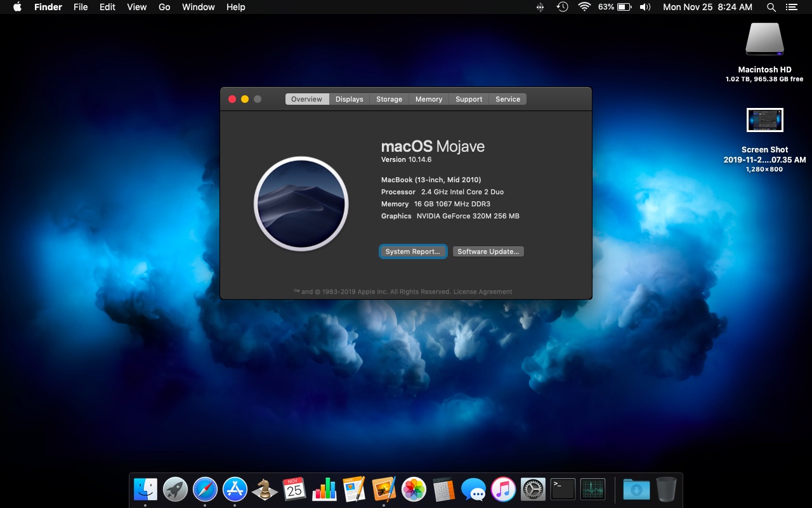812x508 pixels.
Task: Launch Terminal from the Dock
Action: [x=563, y=490]
